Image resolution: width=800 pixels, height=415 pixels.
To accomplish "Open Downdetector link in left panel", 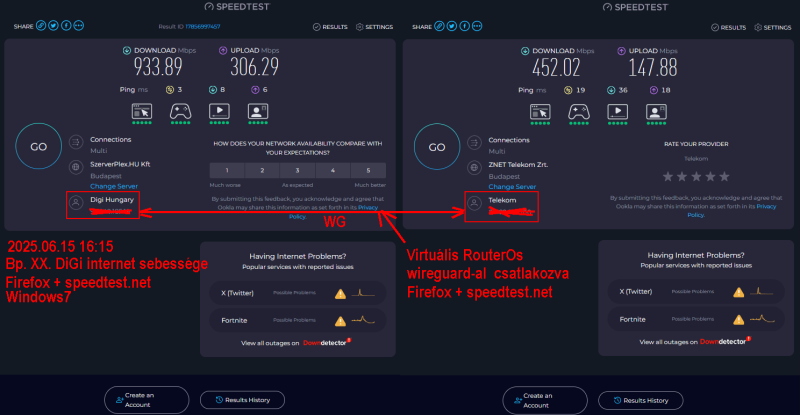I will coord(327,343).
